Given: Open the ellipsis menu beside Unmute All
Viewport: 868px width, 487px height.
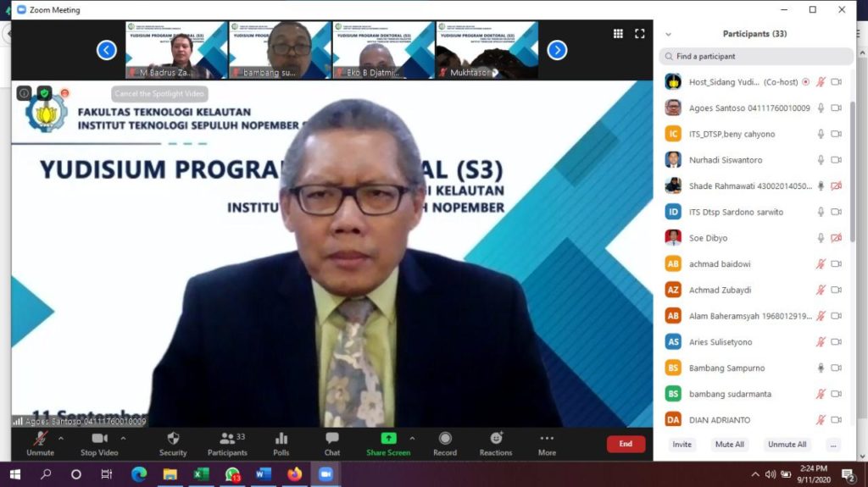Looking at the screenshot, I should 833,445.
